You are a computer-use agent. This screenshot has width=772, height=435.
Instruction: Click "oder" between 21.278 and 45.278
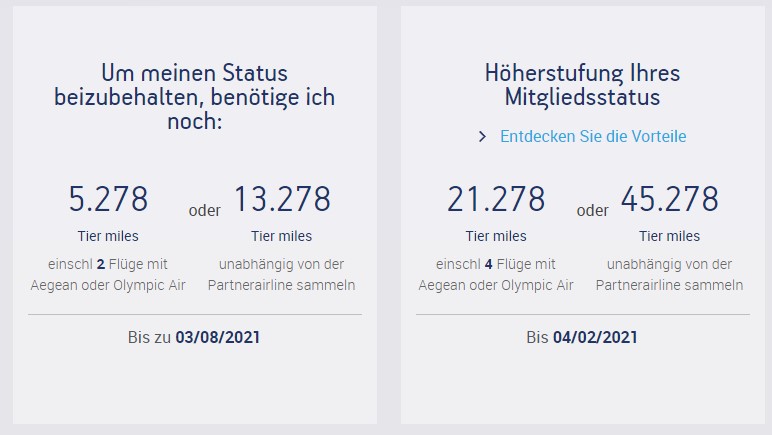pyautogui.click(x=592, y=210)
